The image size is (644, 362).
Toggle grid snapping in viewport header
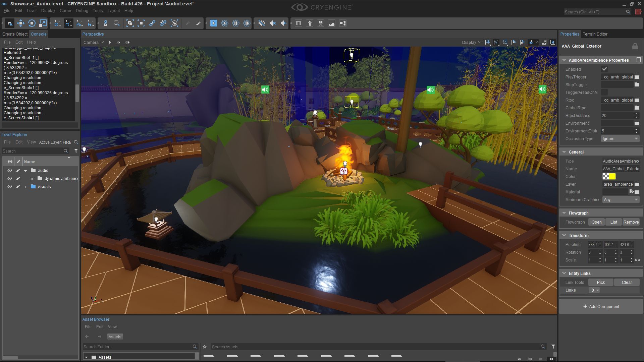click(x=487, y=42)
